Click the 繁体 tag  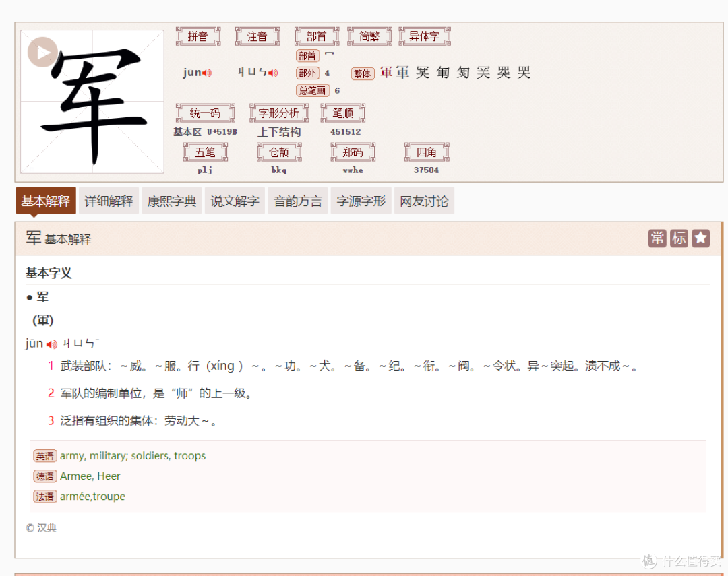[362, 73]
